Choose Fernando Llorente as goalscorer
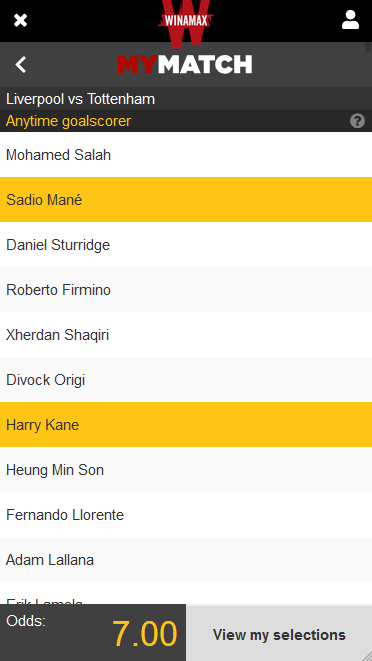 tap(186, 515)
